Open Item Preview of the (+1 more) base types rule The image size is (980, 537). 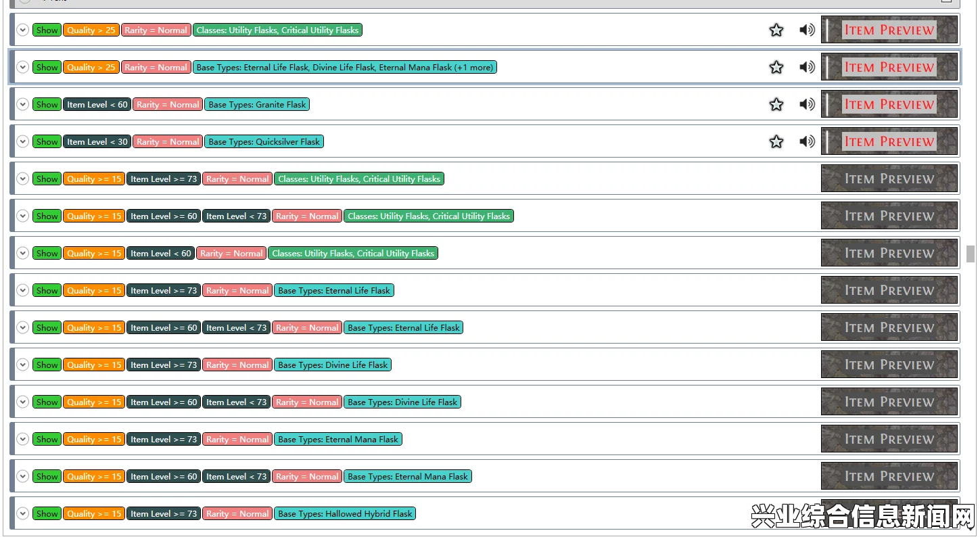[889, 67]
